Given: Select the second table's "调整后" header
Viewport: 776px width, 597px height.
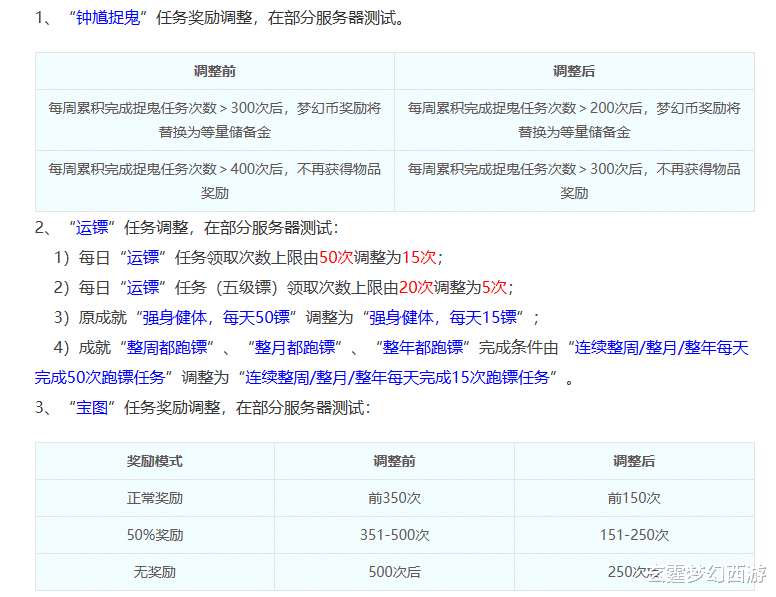Looking at the screenshot, I should [634, 461].
